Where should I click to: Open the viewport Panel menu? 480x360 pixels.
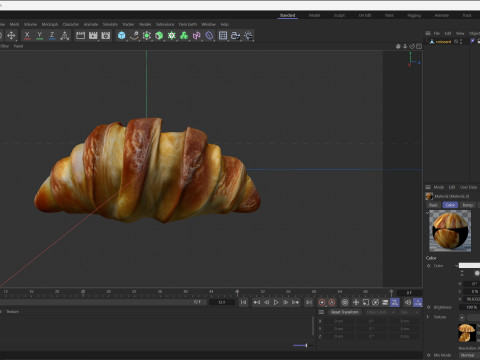[x=18, y=46]
